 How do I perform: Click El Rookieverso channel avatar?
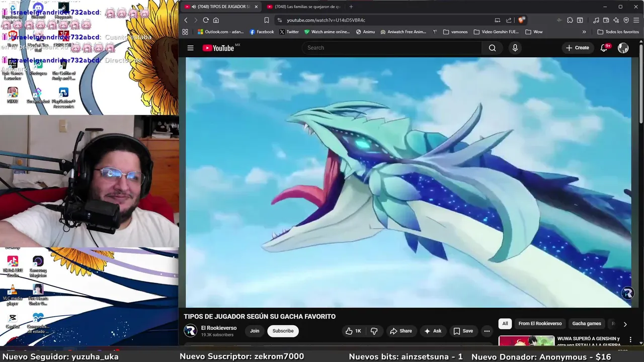click(x=190, y=330)
